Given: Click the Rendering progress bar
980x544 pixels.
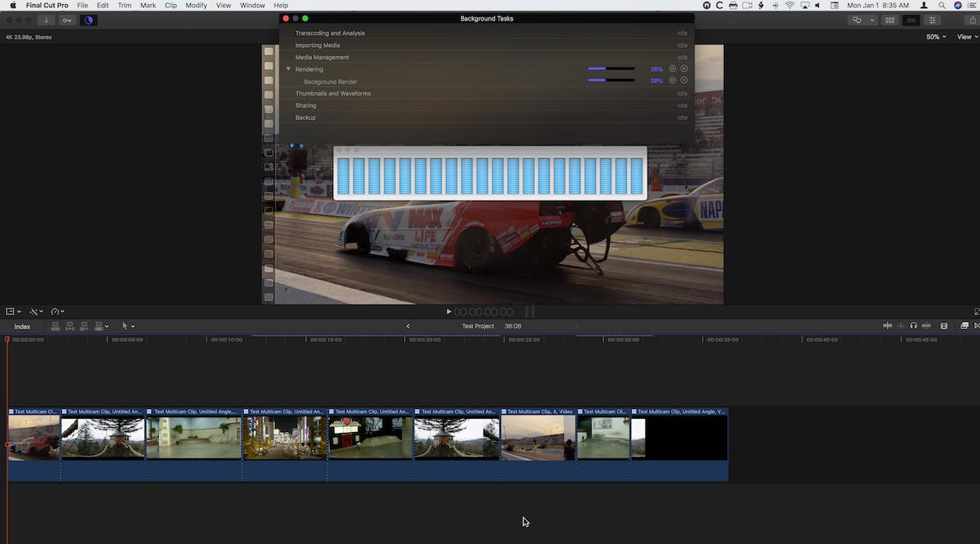Looking at the screenshot, I should pos(611,69).
